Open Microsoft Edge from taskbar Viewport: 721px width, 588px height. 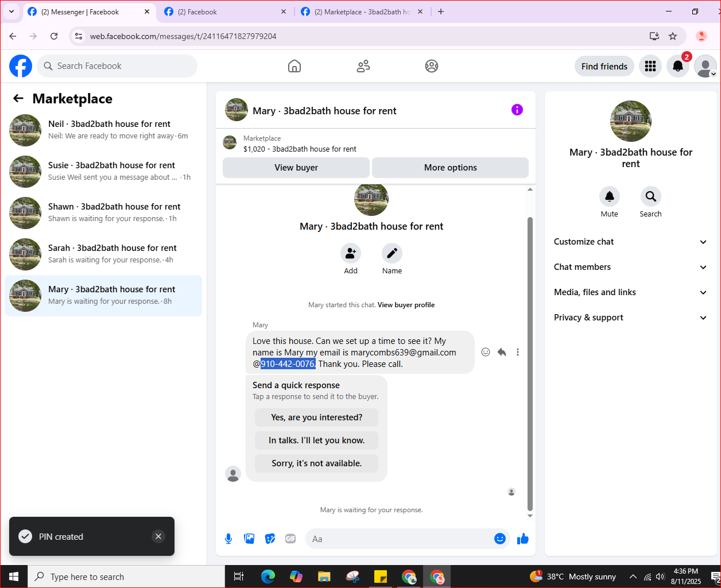(268, 577)
